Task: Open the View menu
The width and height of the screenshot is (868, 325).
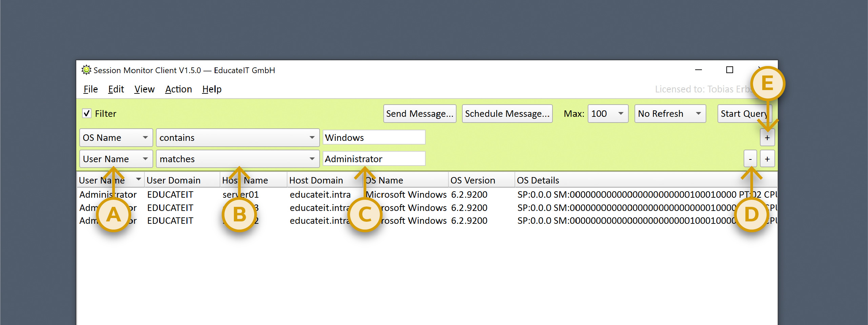Action: pos(144,89)
